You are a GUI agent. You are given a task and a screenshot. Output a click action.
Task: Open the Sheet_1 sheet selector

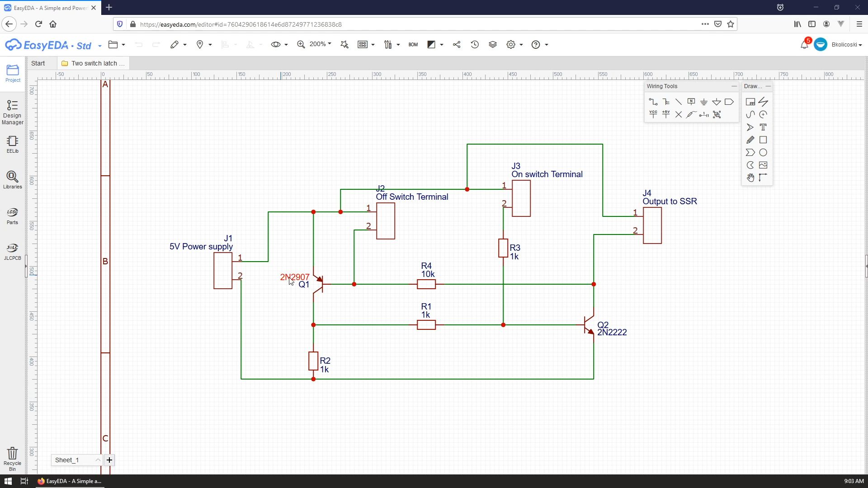click(76, 460)
